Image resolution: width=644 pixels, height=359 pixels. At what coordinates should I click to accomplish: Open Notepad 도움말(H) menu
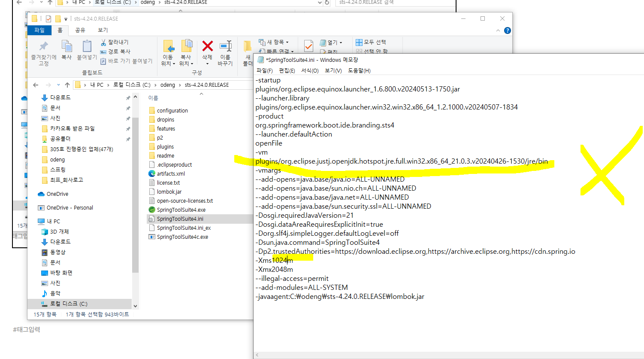pyautogui.click(x=359, y=70)
